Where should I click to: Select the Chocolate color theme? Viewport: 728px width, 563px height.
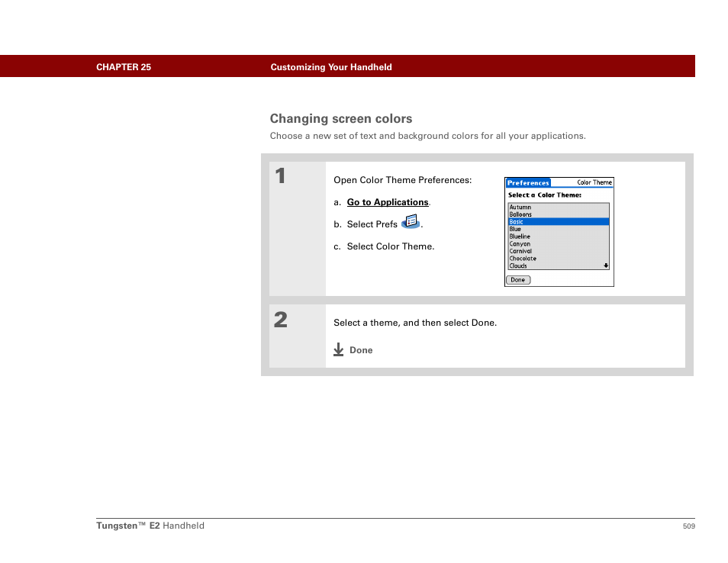point(559,259)
